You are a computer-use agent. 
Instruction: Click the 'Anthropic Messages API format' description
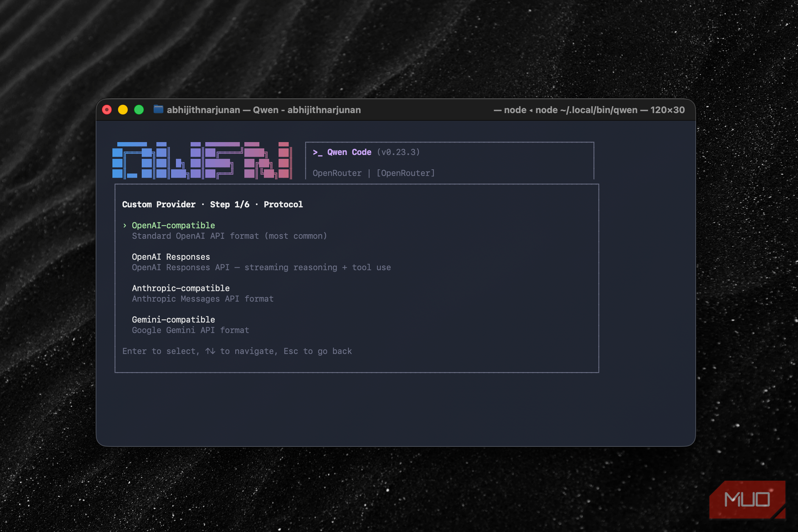(x=202, y=299)
